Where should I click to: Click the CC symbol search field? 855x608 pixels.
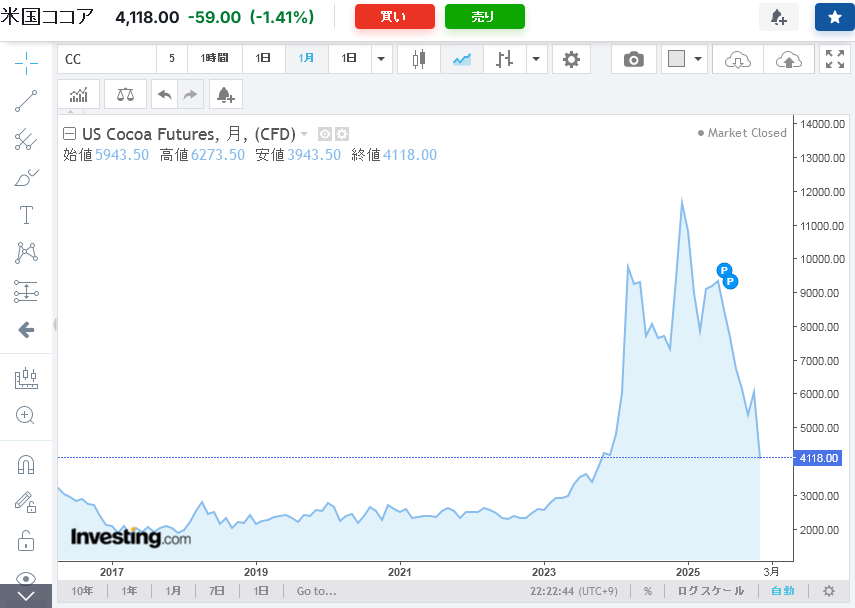coord(107,59)
